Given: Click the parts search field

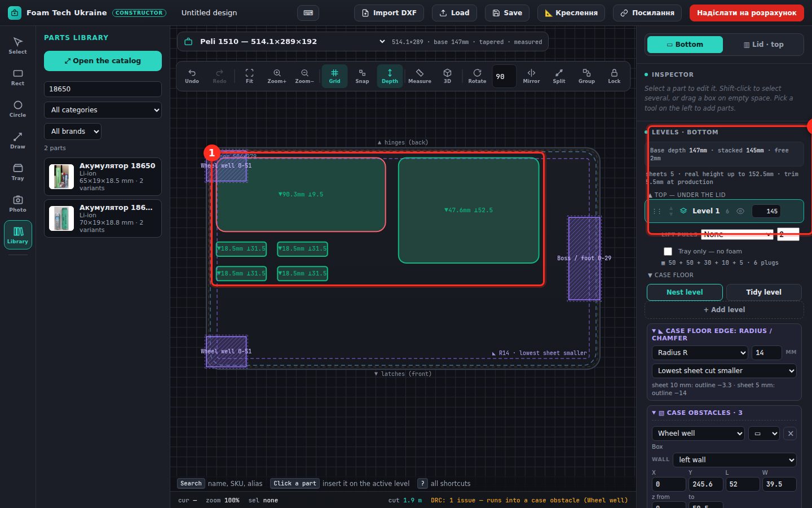Looking at the screenshot, I should 103,89.
